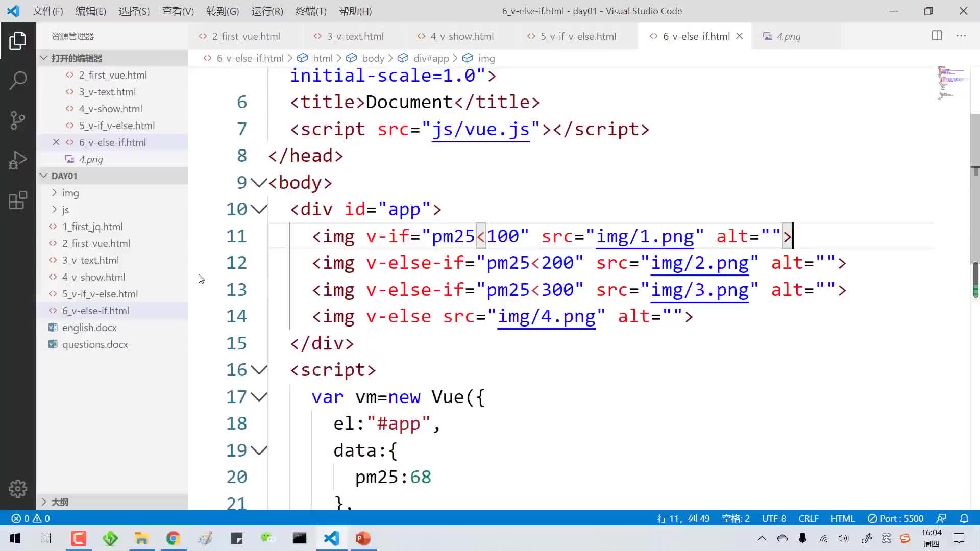Fold the data object at line 19
The image size is (980, 551).
[259, 450]
